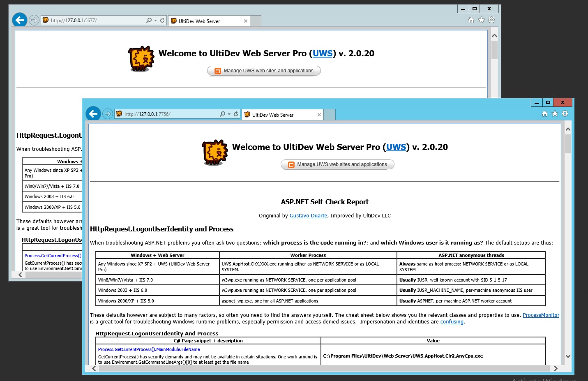
Task: Click the Back arrow in front browser window
Action: (x=93, y=113)
